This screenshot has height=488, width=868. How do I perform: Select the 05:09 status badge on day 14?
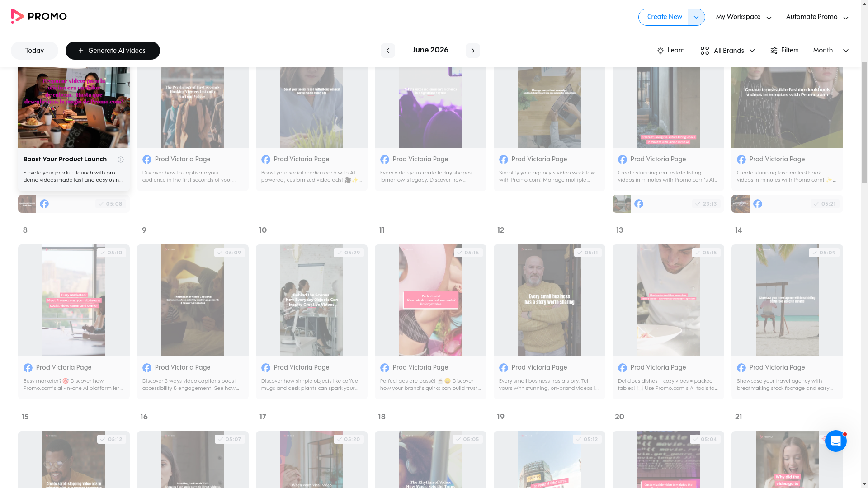coord(824,253)
